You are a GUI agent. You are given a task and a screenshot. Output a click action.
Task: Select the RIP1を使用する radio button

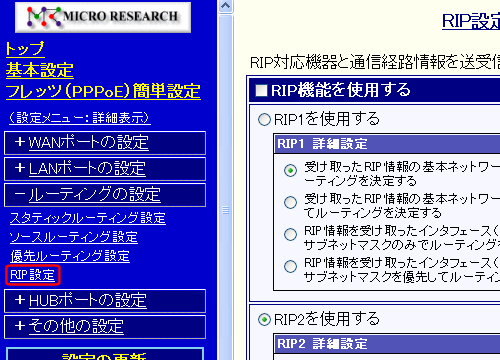pos(264,119)
